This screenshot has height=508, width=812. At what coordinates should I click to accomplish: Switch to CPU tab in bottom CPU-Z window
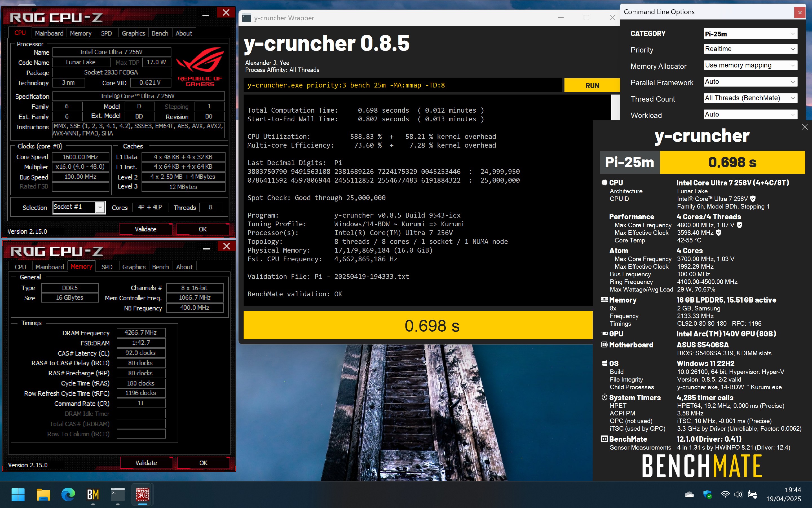[x=20, y=267]
